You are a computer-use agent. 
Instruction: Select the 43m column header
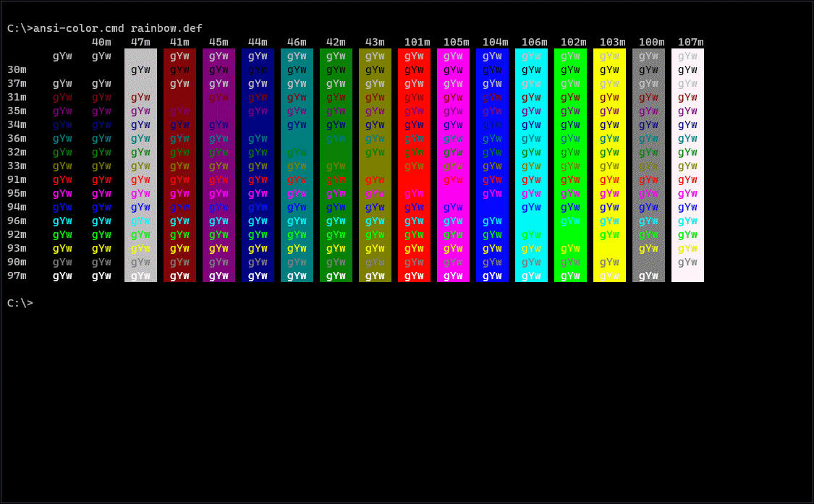coord(375,42)
